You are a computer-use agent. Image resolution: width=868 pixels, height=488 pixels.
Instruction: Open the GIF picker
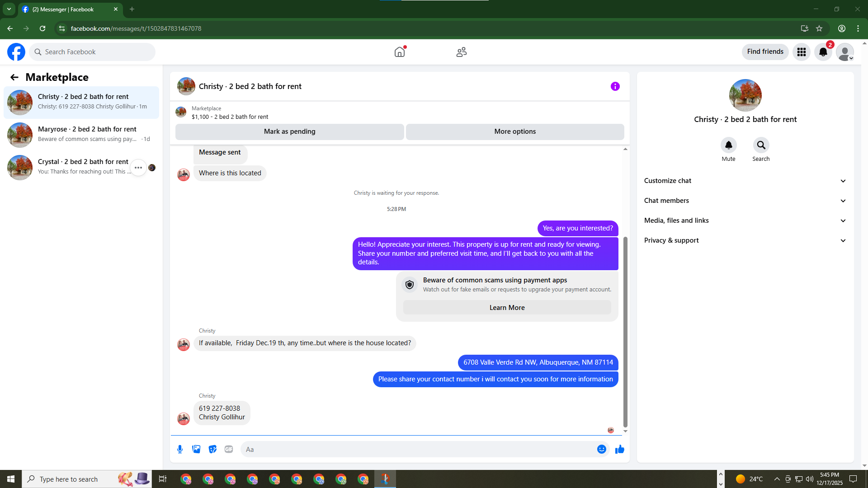coord(229,449)
